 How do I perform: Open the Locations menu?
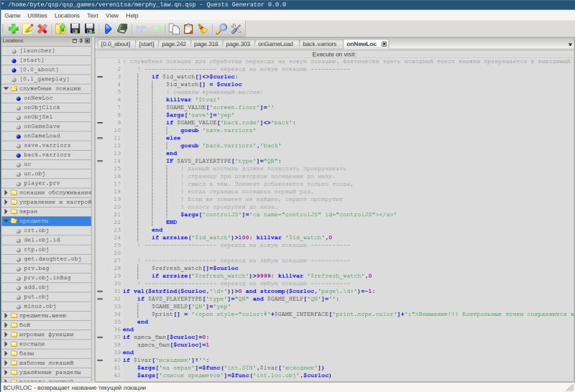(x=67, y=16)
